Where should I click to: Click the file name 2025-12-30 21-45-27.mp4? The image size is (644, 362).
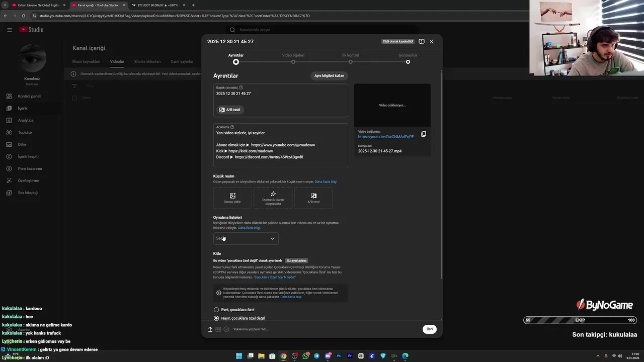pos(380,151)
